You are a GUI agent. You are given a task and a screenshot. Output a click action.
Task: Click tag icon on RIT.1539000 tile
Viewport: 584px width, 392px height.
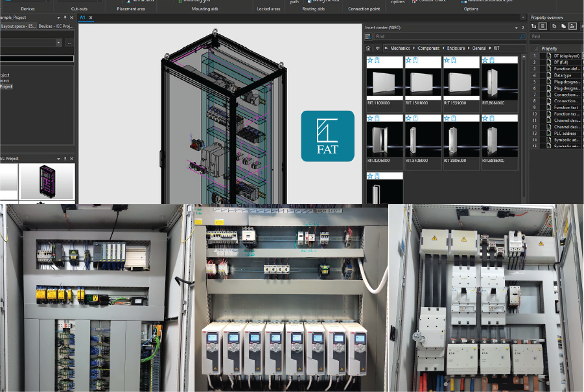pyautogui.click(x=454, y=60)
